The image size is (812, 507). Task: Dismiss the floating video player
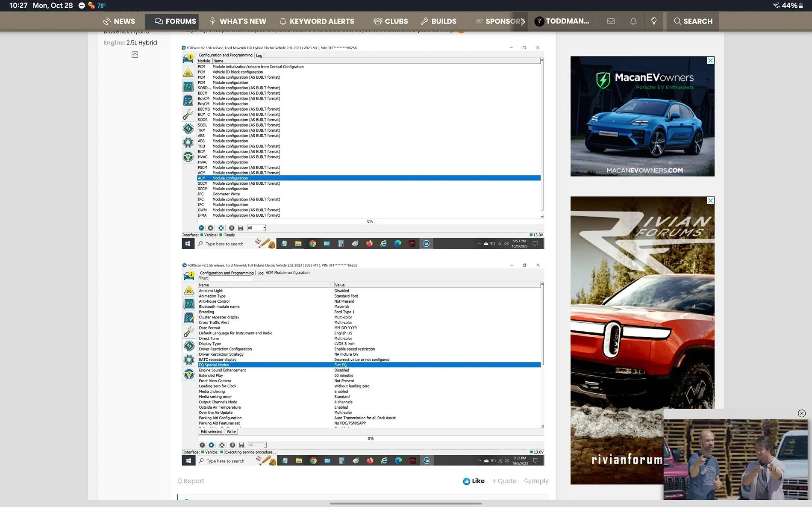[802, 413]
